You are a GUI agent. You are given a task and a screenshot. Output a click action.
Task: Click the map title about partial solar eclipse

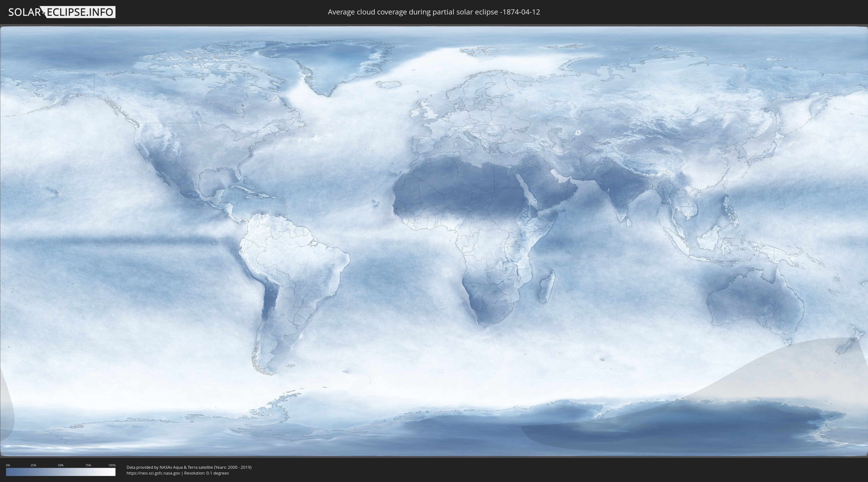point(434,12)
